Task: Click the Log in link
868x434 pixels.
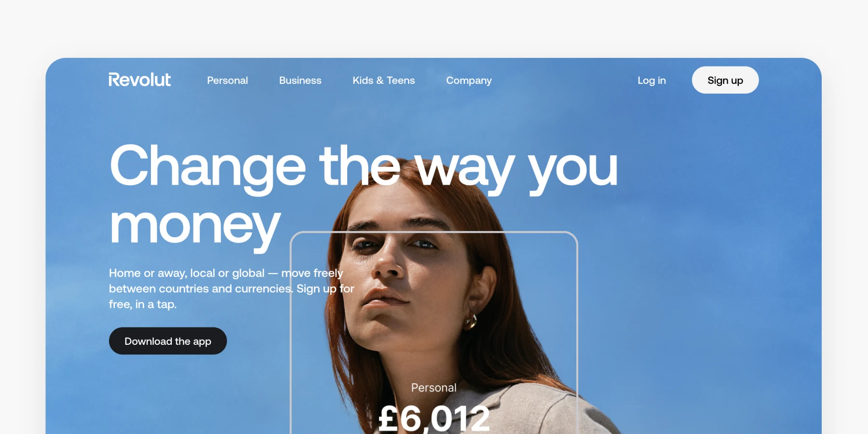Action: coord(651,81)
